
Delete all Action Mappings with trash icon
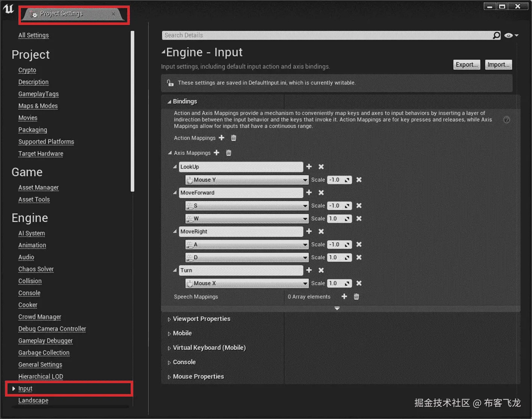point(233,138)
